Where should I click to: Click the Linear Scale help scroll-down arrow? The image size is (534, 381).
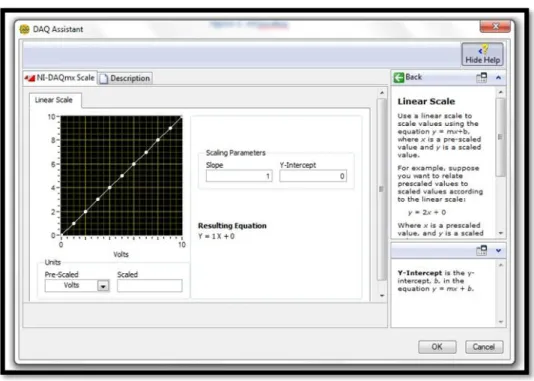(500, 233)
